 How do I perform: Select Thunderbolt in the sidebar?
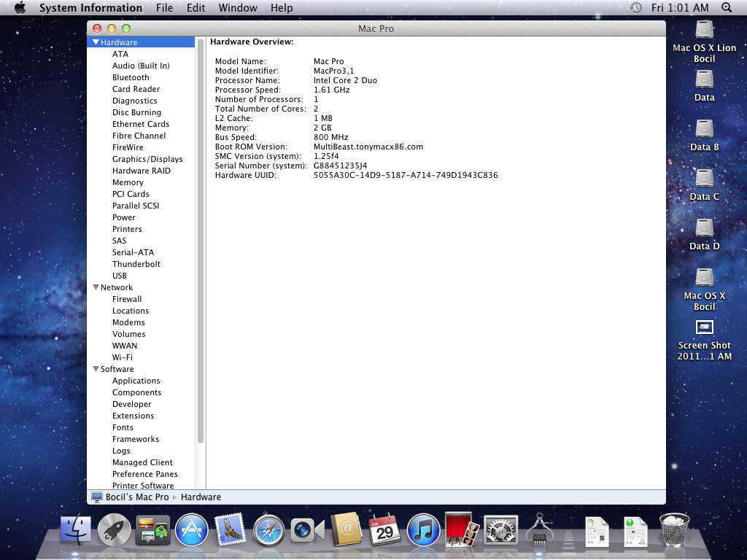136,264
